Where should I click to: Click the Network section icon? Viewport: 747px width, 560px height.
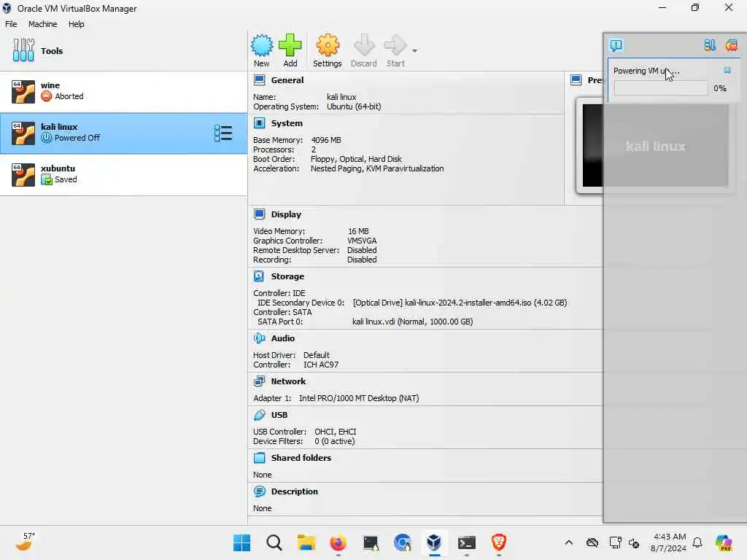pyautogui.click(x=259, y=381)
